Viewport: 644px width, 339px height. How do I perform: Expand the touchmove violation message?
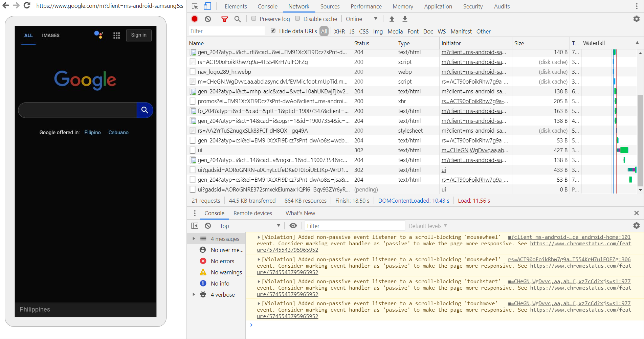tap(259, 303)
